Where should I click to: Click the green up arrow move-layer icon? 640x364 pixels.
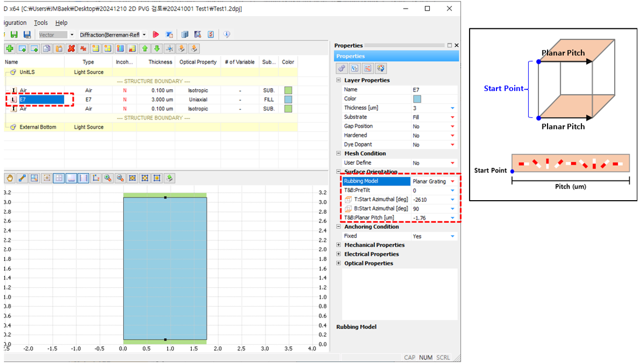click(145, 49)
